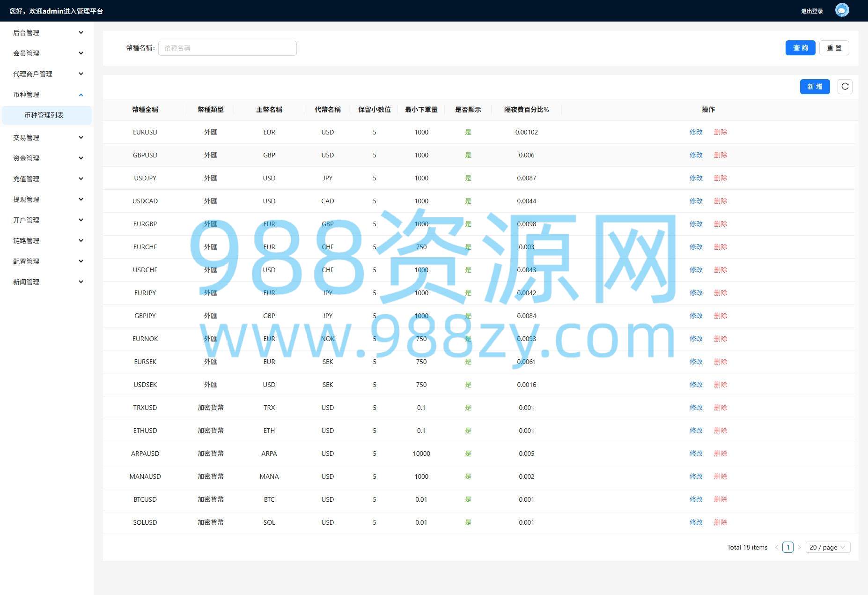This screenshot has height=595, width=868.
Task: Click the 查詢 search button
Action: tap(800, 48)
